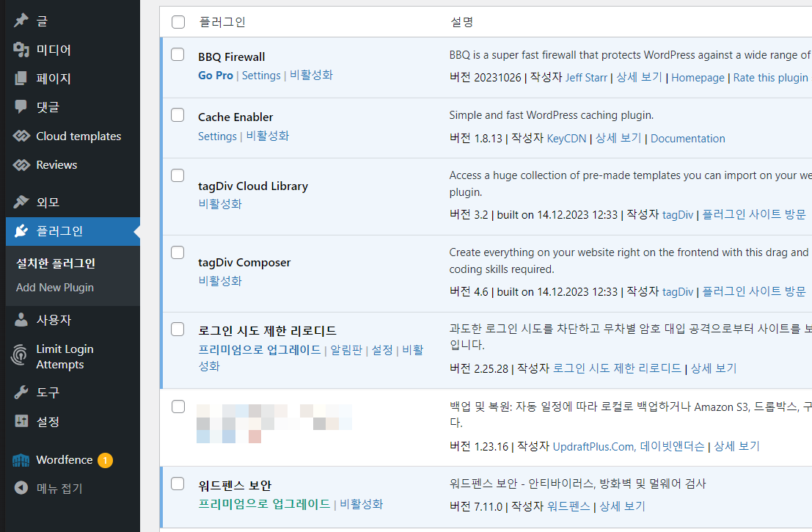
Task: Click 프리미엄으로 업그레이드 under 로그인 시도 제한 리로디드
Action: click(x=260, y=350)
